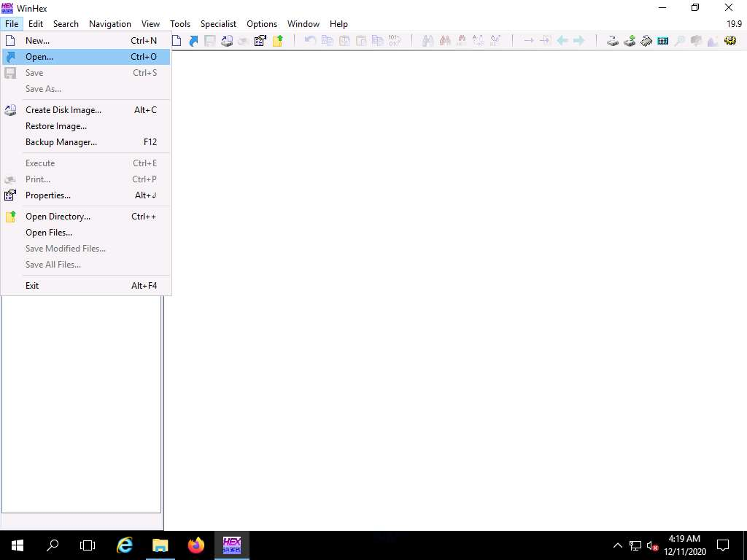Click the red binoculars Find Hex Values icon
Screen dimensions: 747x560
tap(445, 41)
